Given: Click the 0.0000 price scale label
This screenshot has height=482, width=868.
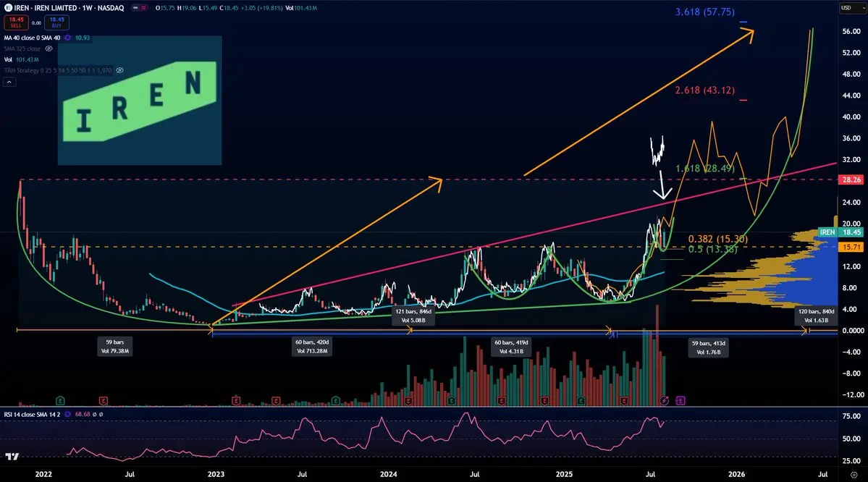Looking at the screenshot, I should click(853, 330).
